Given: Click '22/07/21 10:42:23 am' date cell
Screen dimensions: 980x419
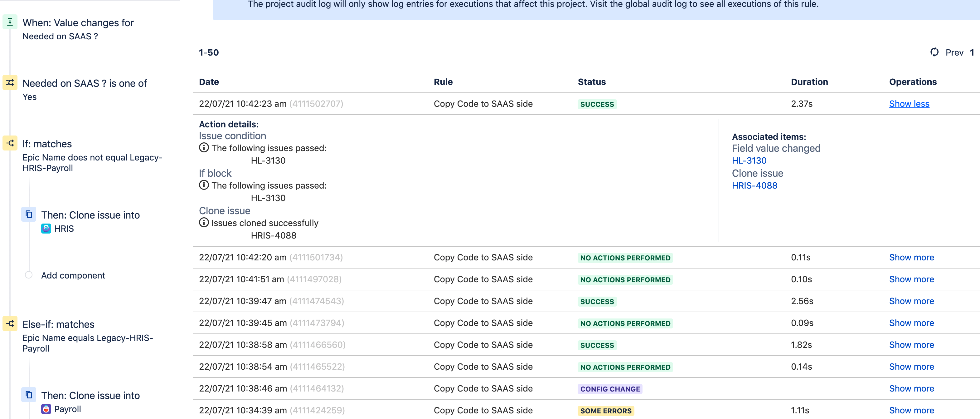Looking at the screenshot, I should pyautogui.click(x=243, y=104).
